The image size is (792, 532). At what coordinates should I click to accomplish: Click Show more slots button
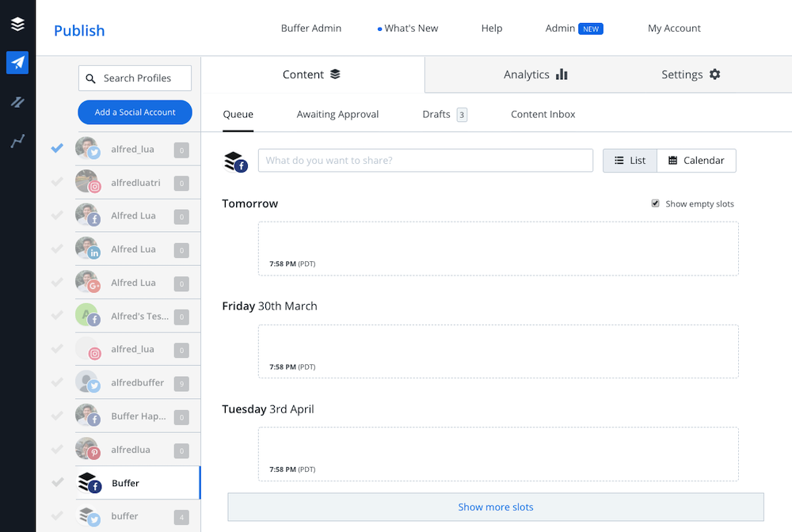(496, 507)
